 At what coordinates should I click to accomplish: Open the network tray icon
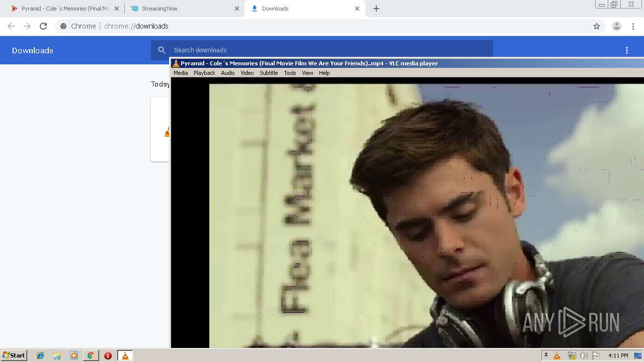572,355
